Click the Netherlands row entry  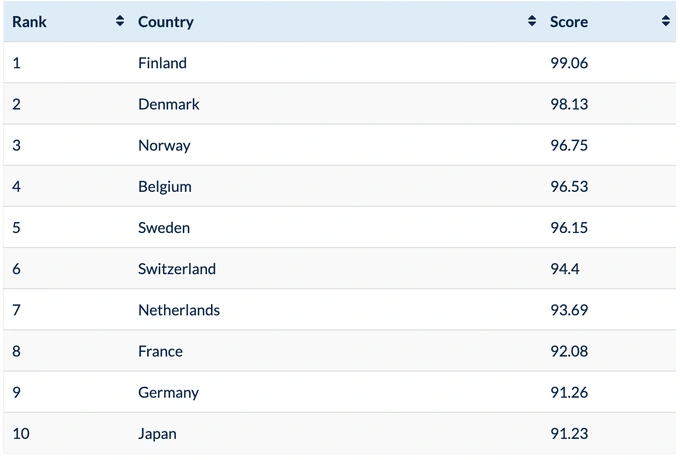pyautogui.click(x=179, y=310)
